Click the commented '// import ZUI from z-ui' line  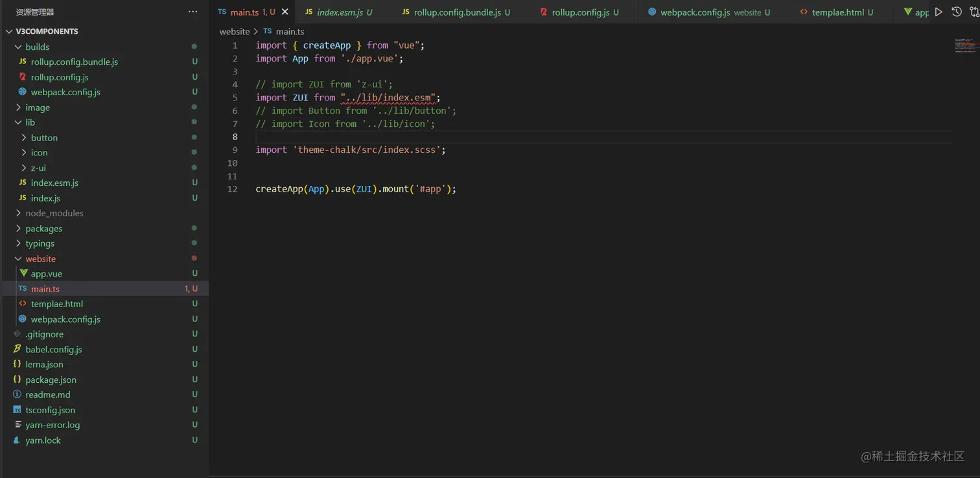click(324, 84)
